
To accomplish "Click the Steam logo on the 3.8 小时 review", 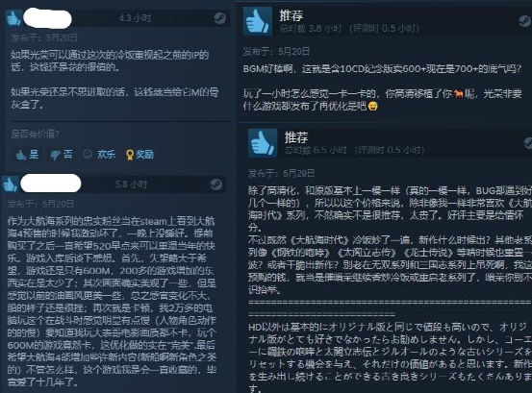I will click(525, 20).
